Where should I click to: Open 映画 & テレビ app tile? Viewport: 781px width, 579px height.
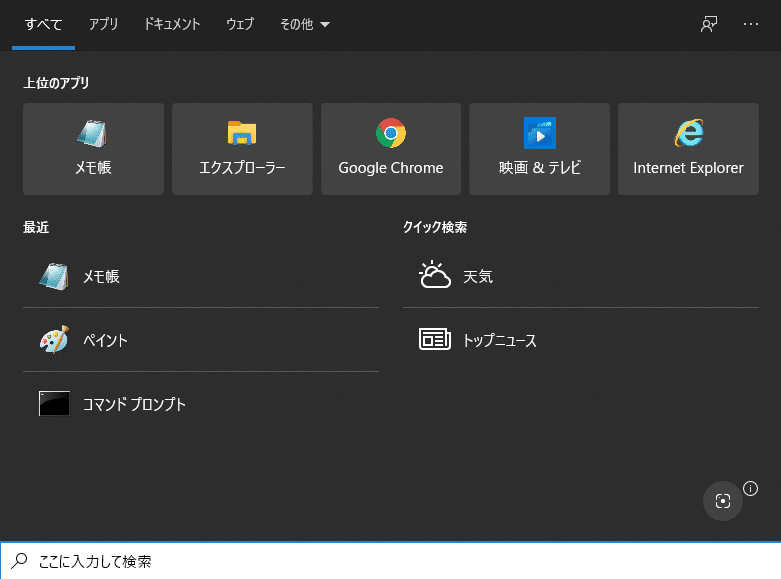[x=539, y=149]
